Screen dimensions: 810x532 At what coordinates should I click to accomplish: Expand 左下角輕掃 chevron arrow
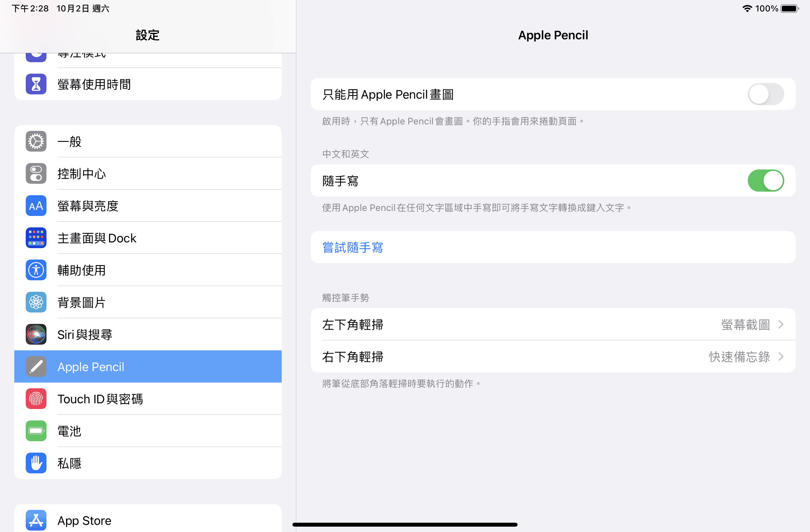pos(781,324)
